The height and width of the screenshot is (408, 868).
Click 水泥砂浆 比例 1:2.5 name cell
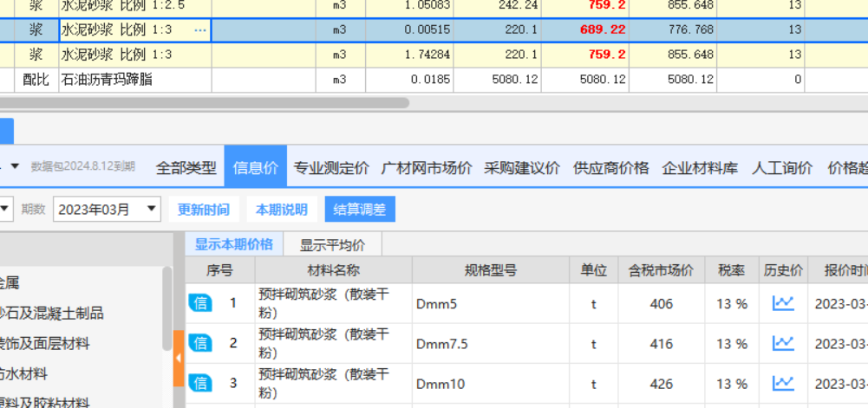[x=135, y=7]
